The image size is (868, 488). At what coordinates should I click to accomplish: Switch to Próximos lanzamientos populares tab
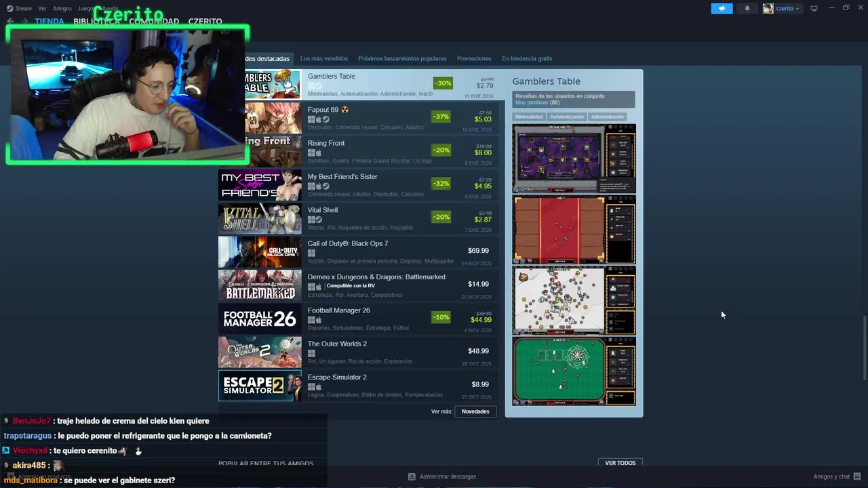[402, 58]
